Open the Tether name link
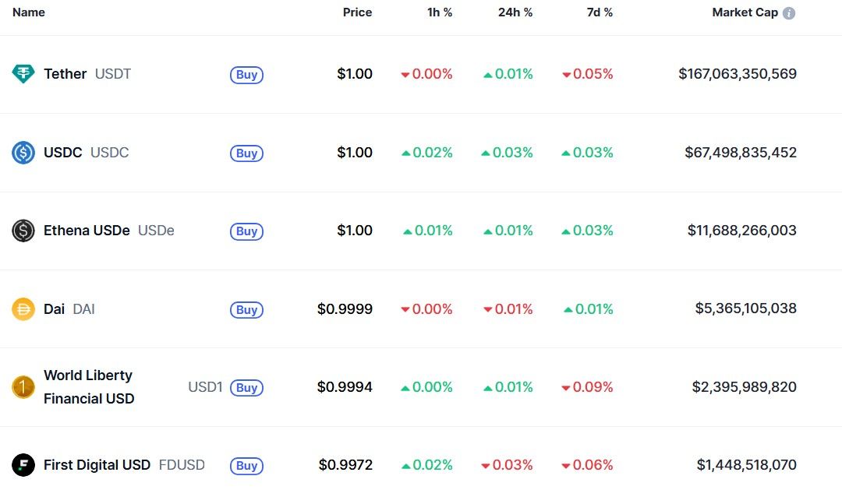Image resolution: width=842 pixels, height=504 pixels. [x=65, y=73]
